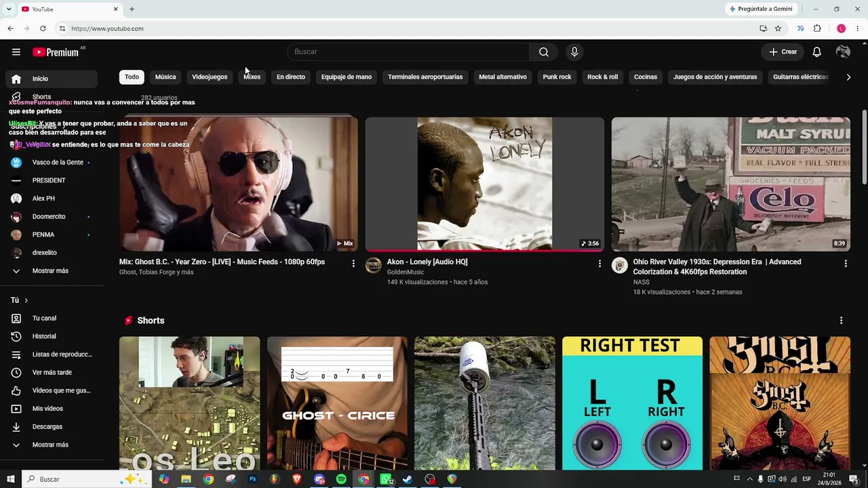The width and height of the screenshot is (868, 488).
Task: Click the magnifier search button
Action: (544, 52)
